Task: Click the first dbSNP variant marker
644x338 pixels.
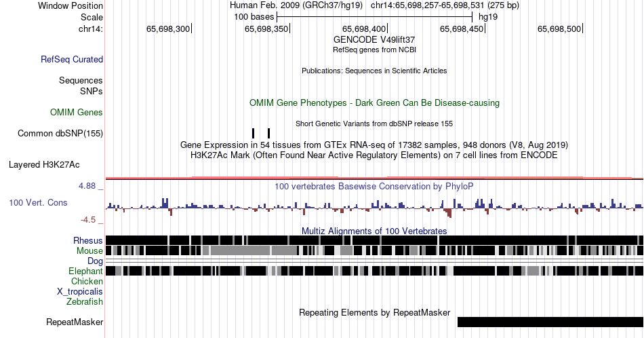Action: click(x=253, y=133)
